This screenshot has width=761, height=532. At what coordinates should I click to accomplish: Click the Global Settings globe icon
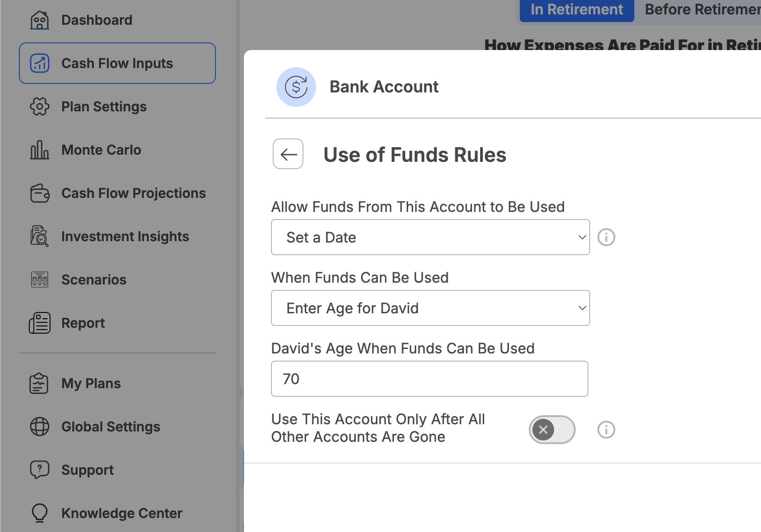40,427
